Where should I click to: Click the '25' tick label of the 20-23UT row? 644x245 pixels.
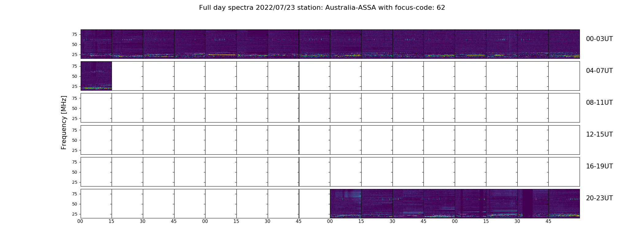75,214
